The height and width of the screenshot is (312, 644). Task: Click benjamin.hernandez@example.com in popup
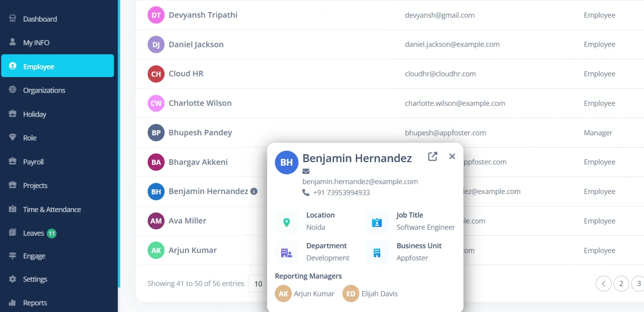pos(360,182)
